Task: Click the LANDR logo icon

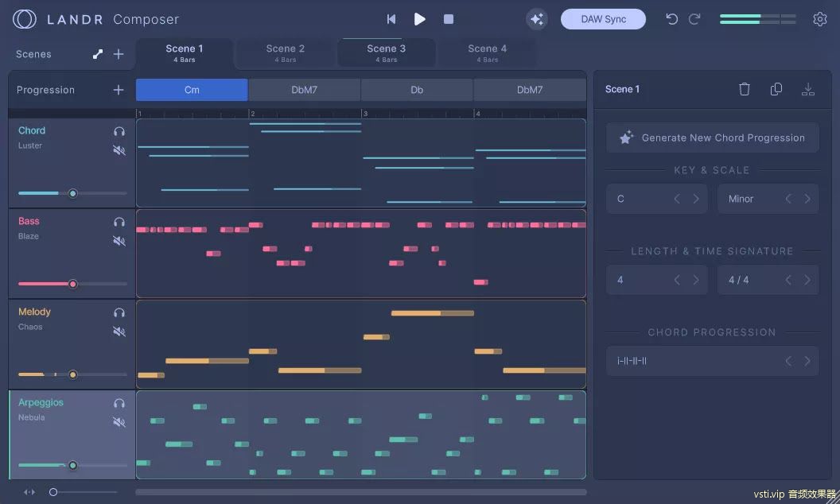Action: pos(24,19)
